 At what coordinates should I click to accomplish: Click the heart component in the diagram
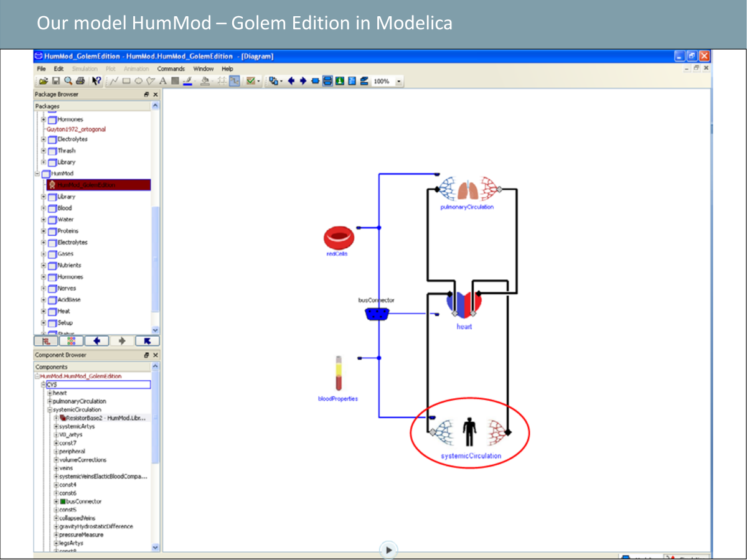tap(464, 305)
